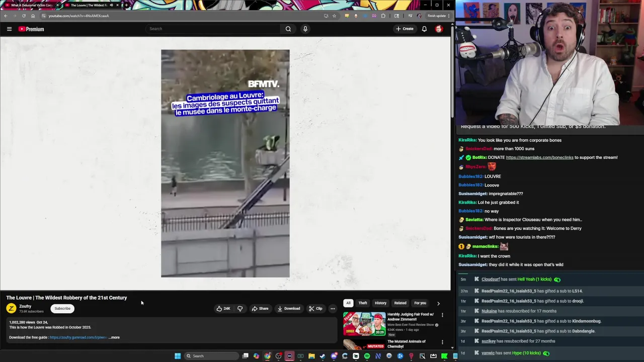The width and height of the screenshot is (644, 362).
Task: Click the Download button
Action: tap(289, 309)
